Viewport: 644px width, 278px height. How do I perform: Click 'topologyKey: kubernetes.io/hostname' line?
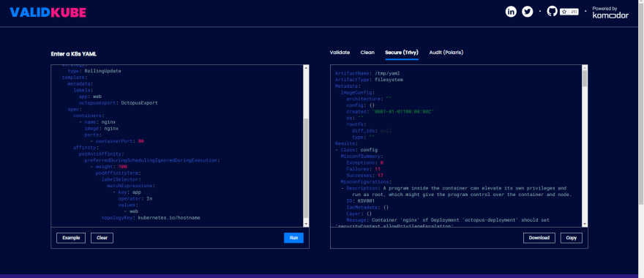(151, 217)
